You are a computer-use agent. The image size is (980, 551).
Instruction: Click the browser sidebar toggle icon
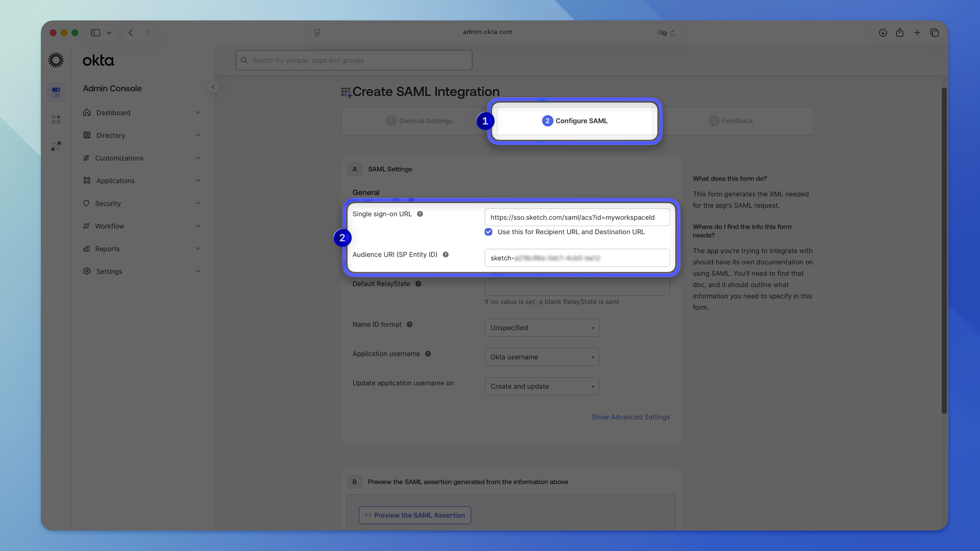pos(95,32)
